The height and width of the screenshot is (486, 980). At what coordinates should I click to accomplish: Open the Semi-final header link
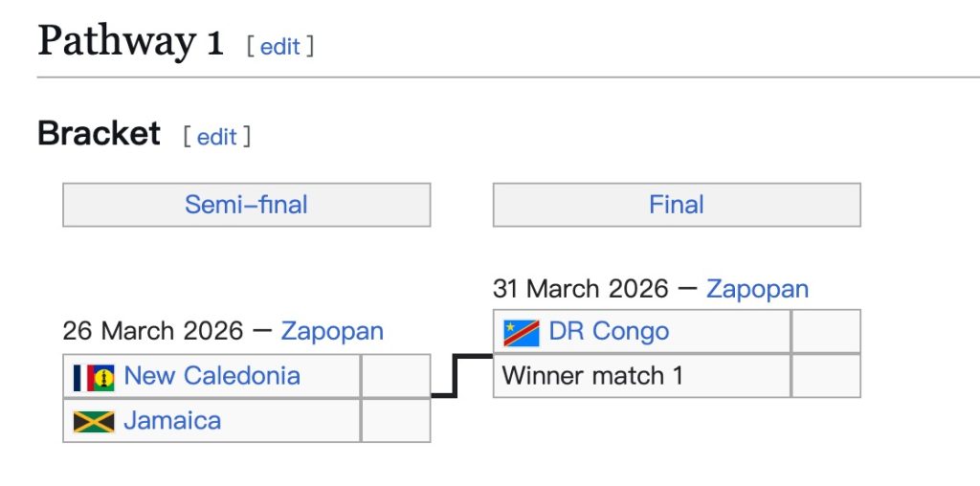tap(246, 205)
